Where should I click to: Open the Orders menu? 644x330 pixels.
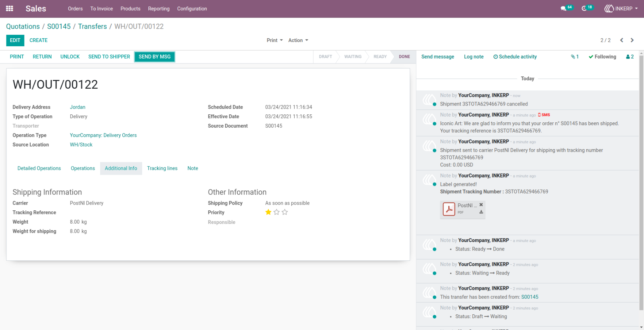(x=75, y=8)
